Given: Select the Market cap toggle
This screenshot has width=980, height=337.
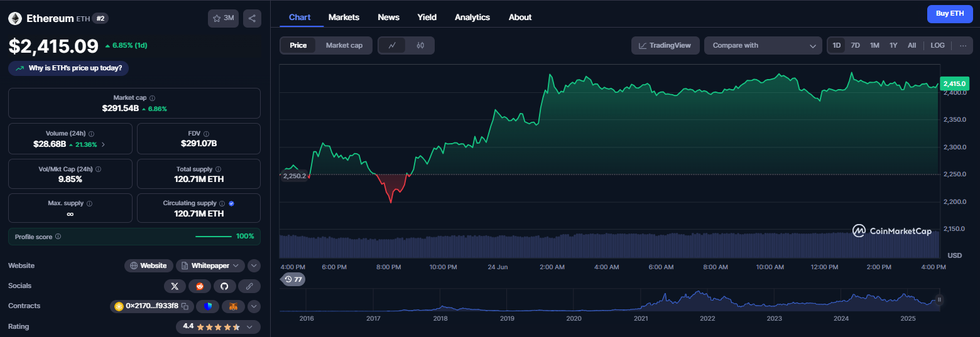Looking at the screenshot, I should tap(344, 45).
